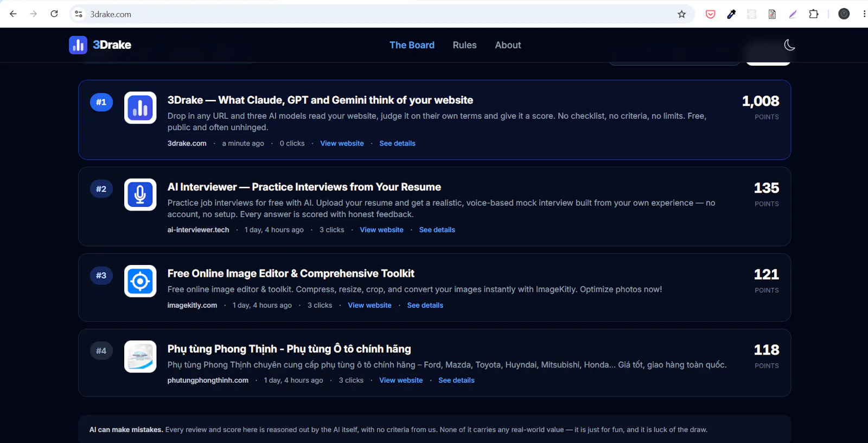
Task: Click the 135 points score
Action: (767, 188)
